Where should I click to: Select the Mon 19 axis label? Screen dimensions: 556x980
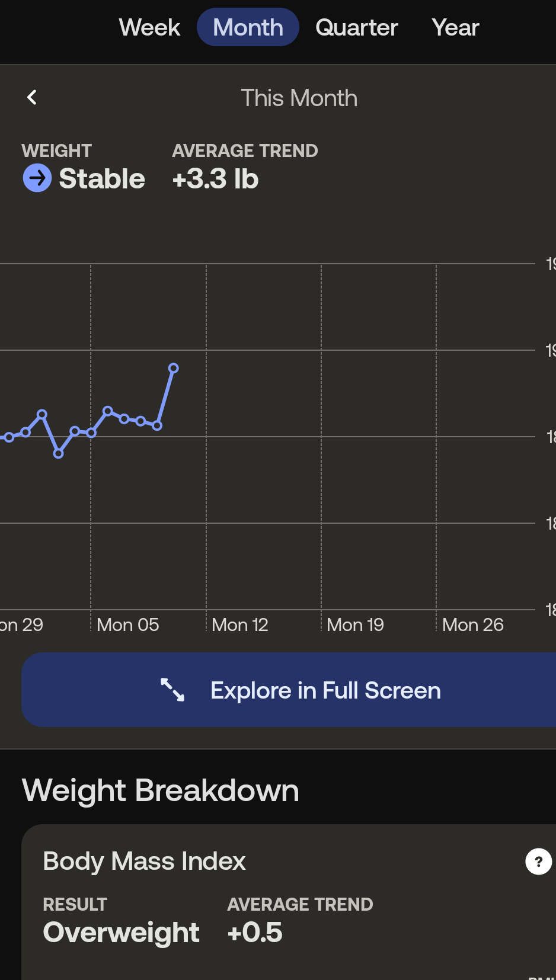coord(355,624)
